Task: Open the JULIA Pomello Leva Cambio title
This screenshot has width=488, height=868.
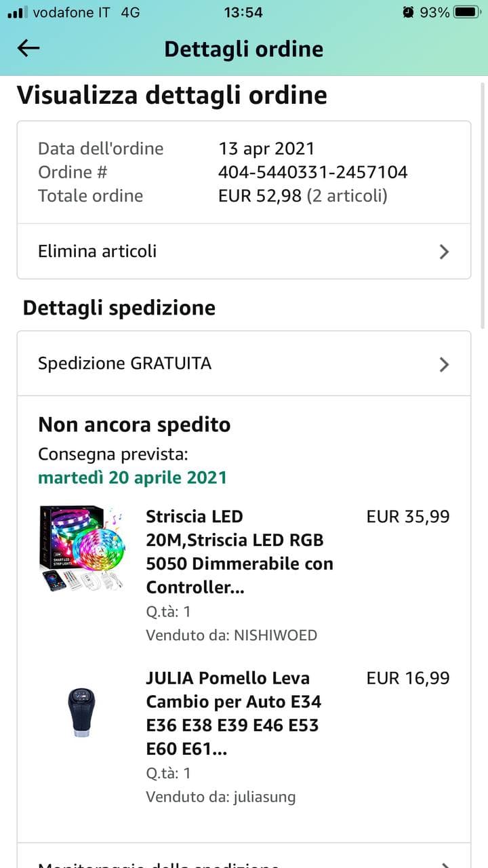Action: point(234,713)
